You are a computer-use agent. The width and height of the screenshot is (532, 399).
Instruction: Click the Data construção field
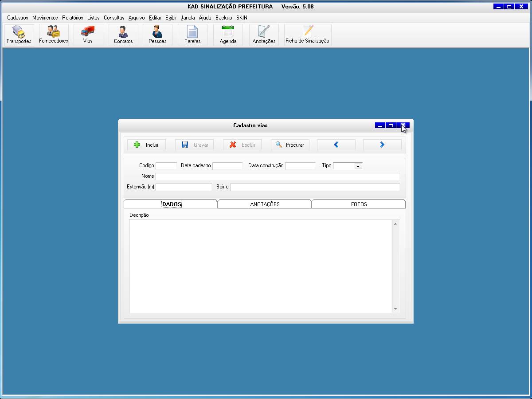pos(300,166)
